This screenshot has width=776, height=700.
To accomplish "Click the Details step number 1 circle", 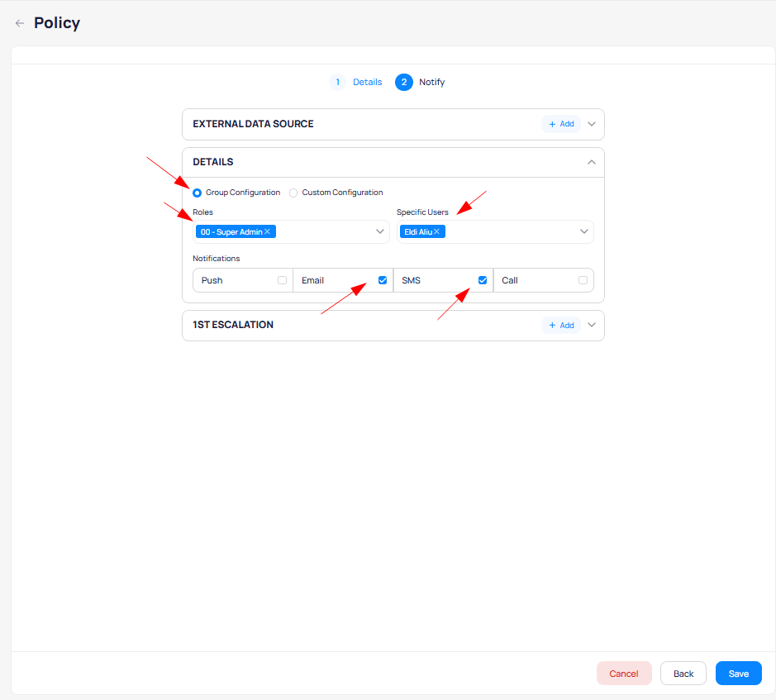I will (337, 83).
